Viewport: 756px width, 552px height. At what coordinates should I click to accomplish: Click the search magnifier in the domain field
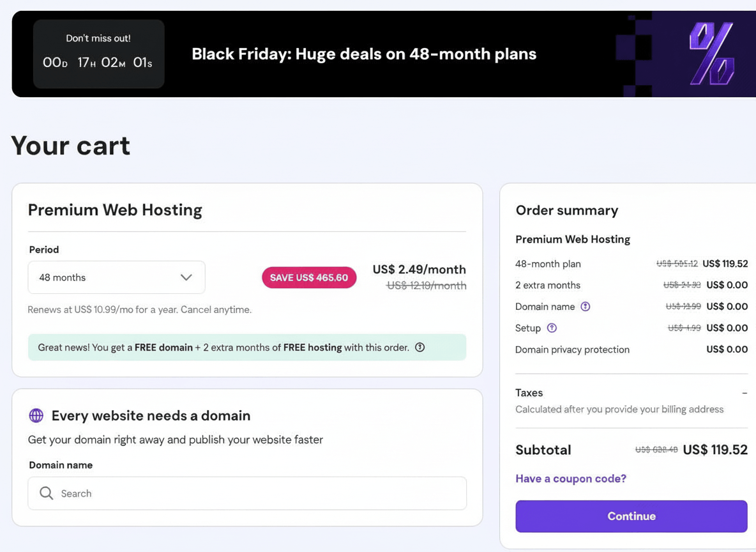45,493
